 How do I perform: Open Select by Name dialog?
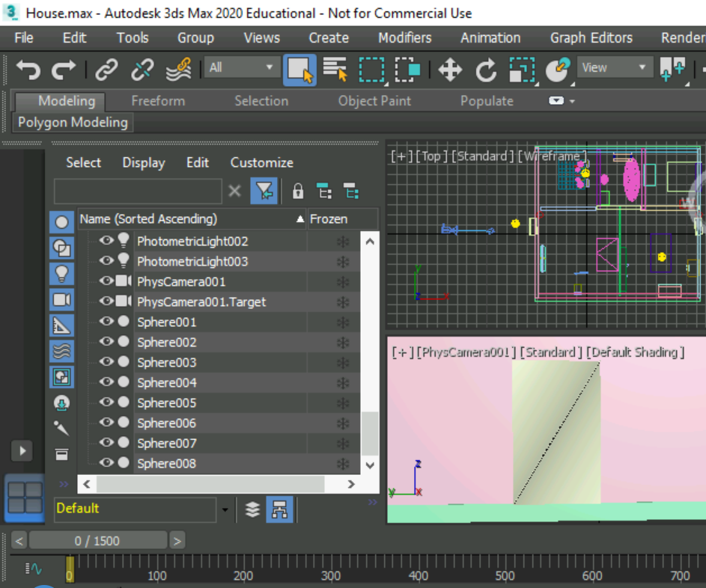pos(335,69)
